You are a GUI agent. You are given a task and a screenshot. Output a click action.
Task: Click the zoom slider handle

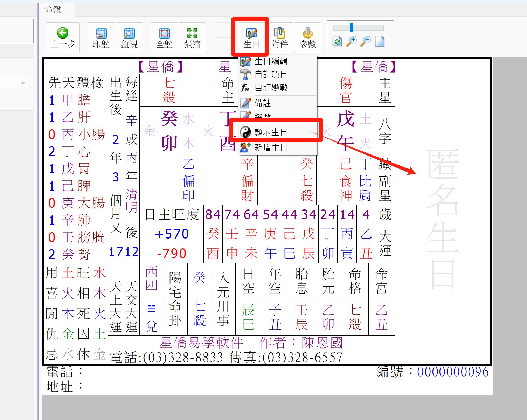click(x=352, y=27)
